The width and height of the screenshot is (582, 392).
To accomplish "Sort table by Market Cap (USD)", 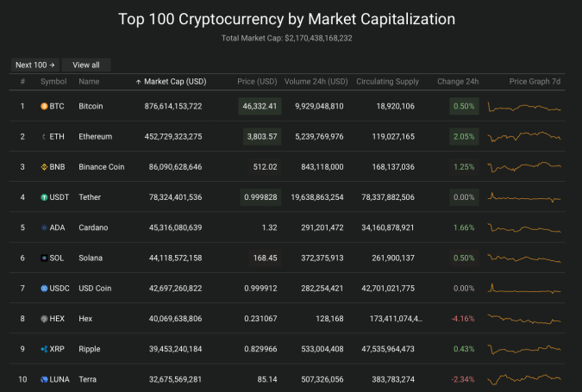I will [x=175, y=82].
